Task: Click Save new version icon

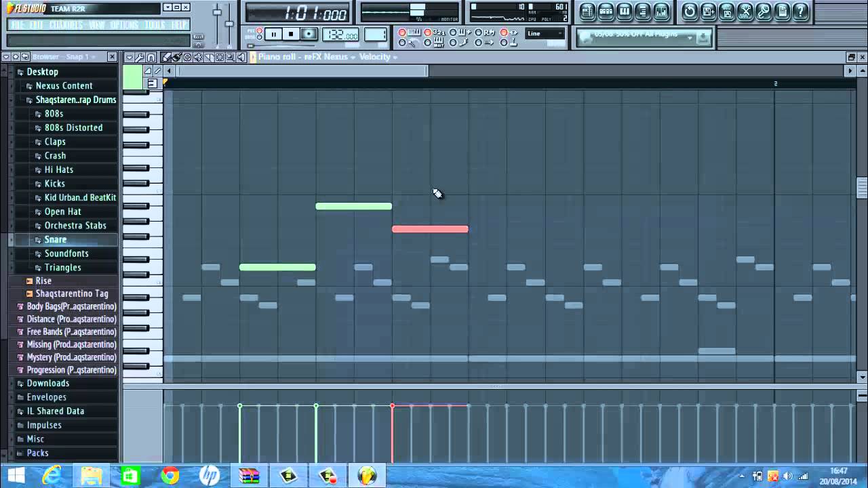Action: click(708, 11)
